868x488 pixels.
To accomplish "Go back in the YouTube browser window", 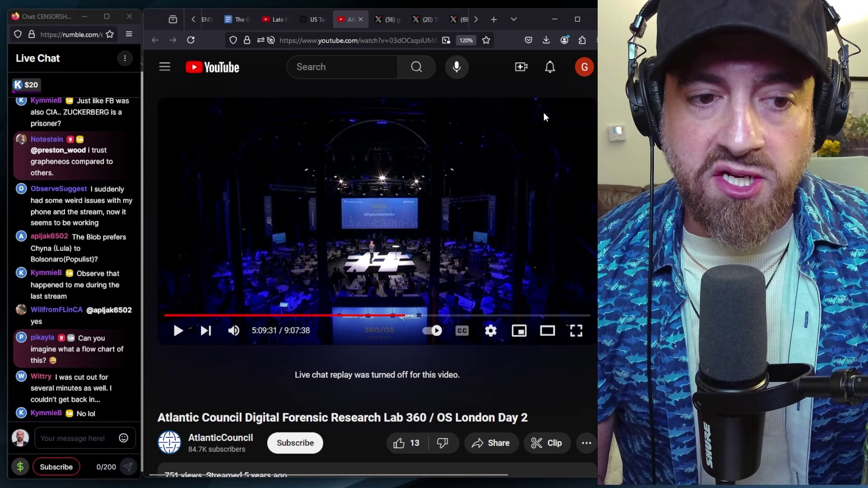I will pyautogui.click(x=155, y=40).
